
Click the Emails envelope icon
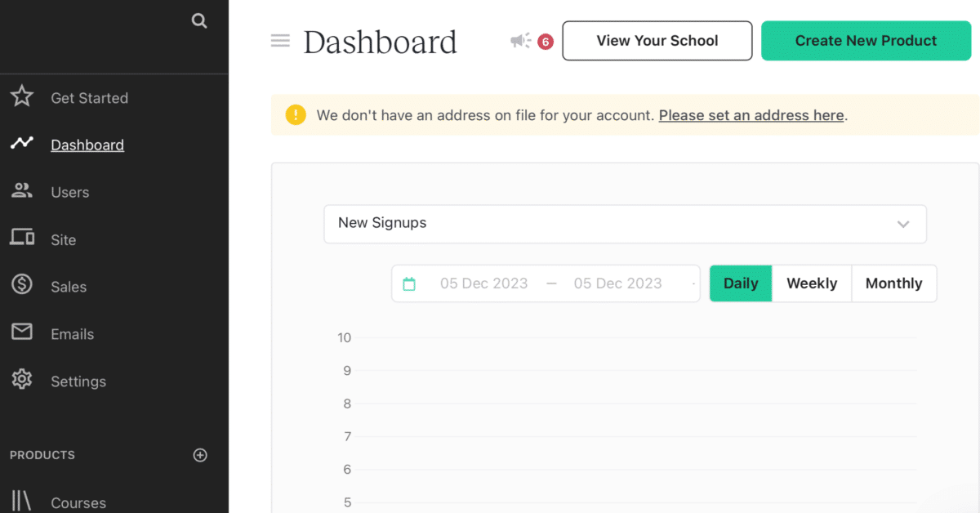click(22, 332)
